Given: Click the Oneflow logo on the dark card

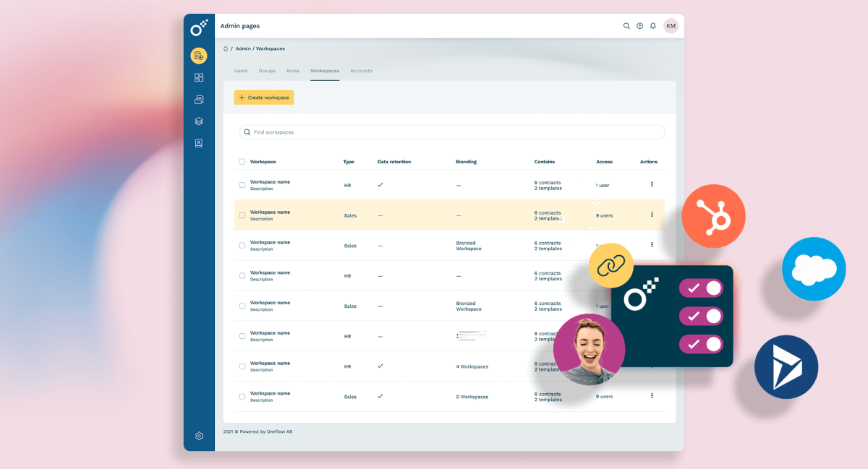Looking at the screenshot, I should (x=642, y=295).
